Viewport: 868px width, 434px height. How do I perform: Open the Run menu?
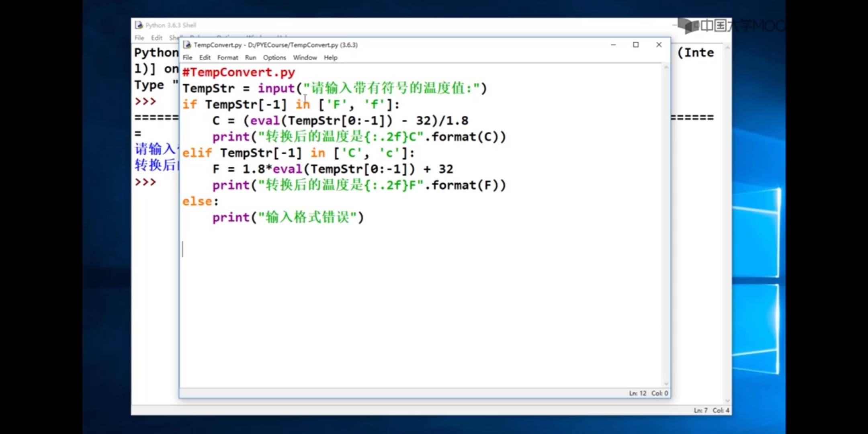[x=250, y=57]
